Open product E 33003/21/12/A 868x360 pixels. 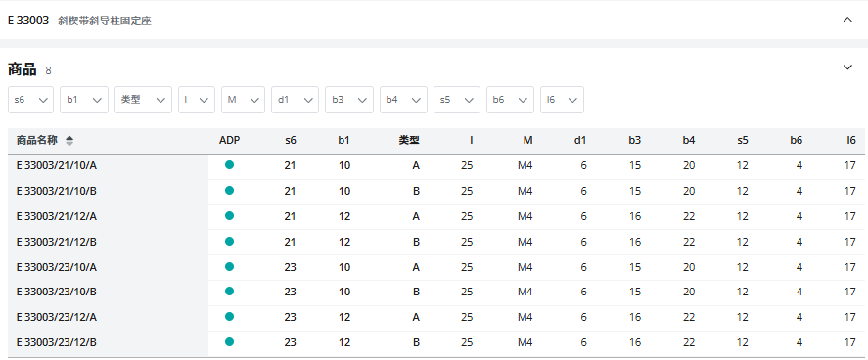pos(57,217)
